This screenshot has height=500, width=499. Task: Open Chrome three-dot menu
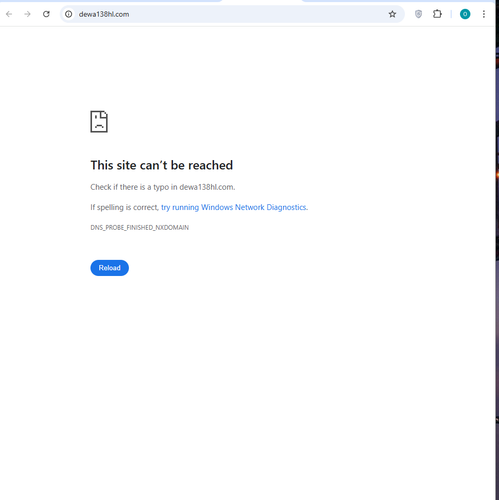tap(484, 14)
